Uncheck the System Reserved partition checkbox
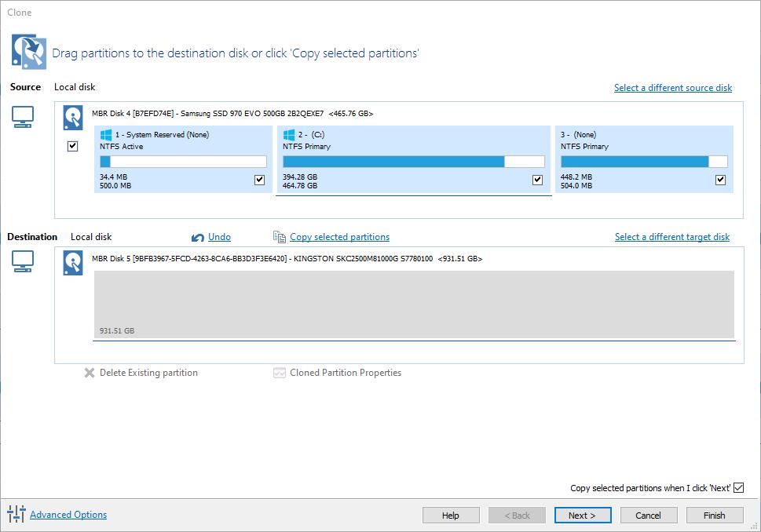This screenshot has width=761, height=532. [x=260, y=180]
